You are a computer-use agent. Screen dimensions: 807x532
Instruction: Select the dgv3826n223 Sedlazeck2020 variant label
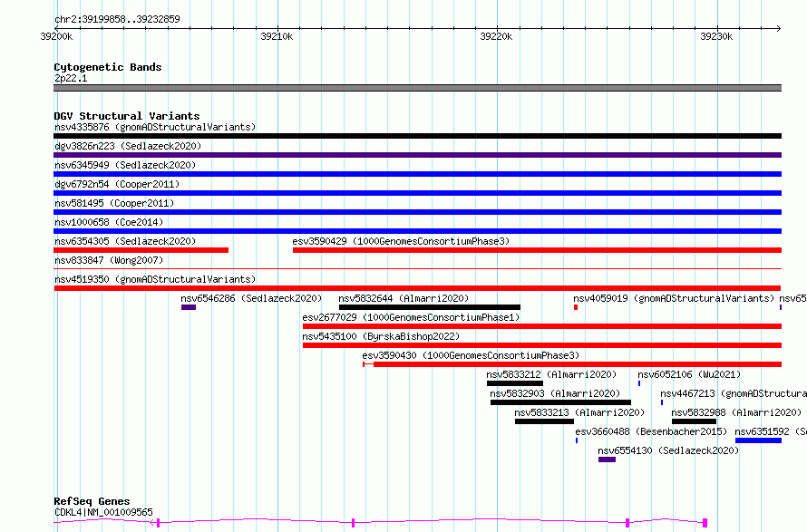(128, 146)
